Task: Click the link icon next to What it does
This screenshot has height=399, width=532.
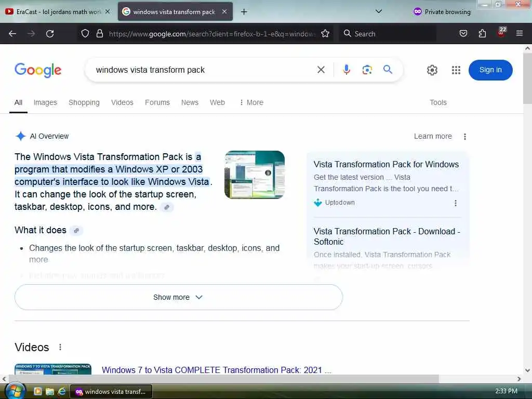Action: pyautogui.click(x=76, y=230)
